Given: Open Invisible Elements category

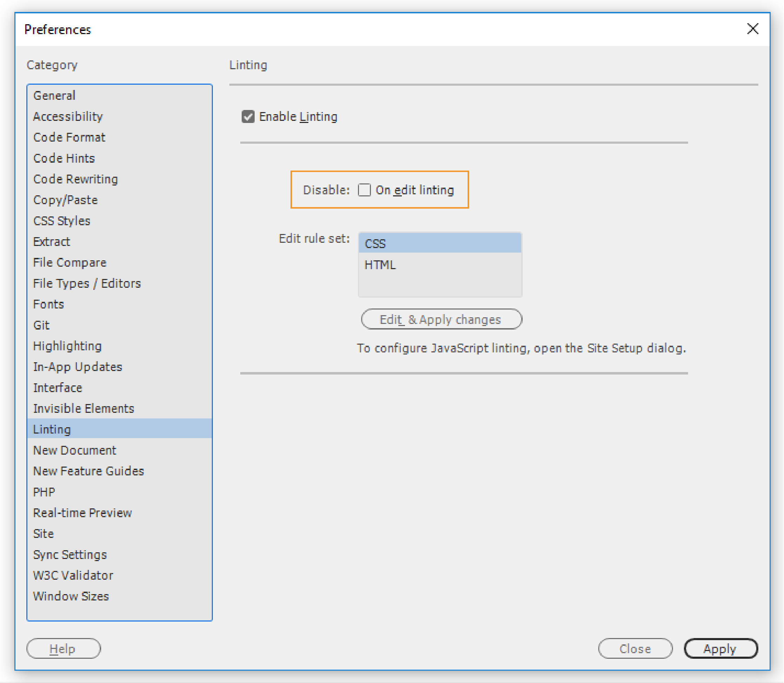Looking at the screenshot, I should tap(84, 408).
